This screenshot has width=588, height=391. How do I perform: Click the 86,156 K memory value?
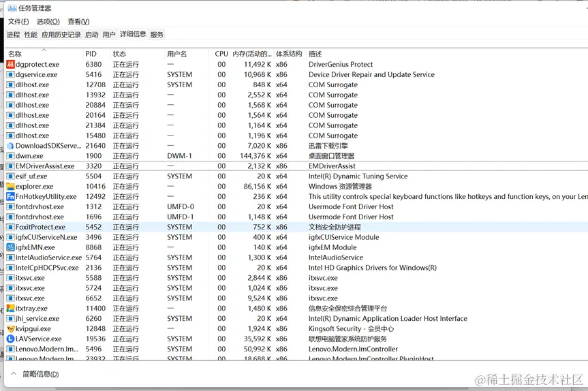258,187
